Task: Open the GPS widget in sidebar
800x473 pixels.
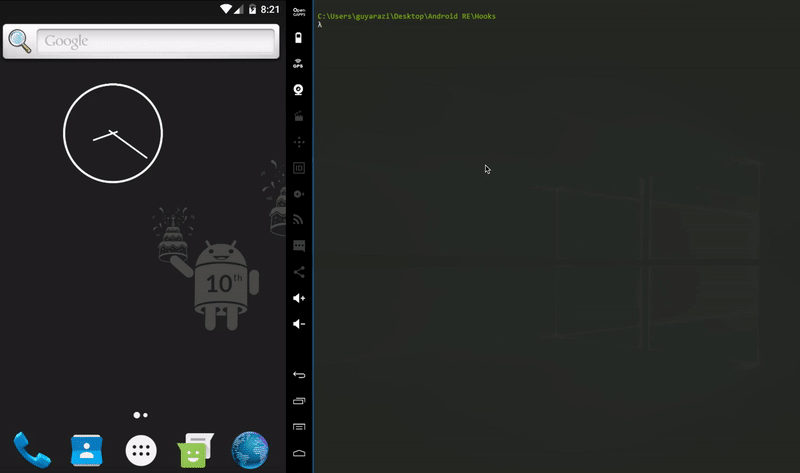Action: pyautogui.click(x=298, y=63)
